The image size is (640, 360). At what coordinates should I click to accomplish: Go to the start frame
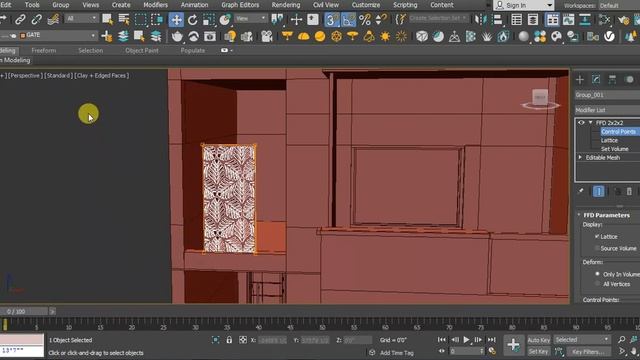click(x=442, y=340)
